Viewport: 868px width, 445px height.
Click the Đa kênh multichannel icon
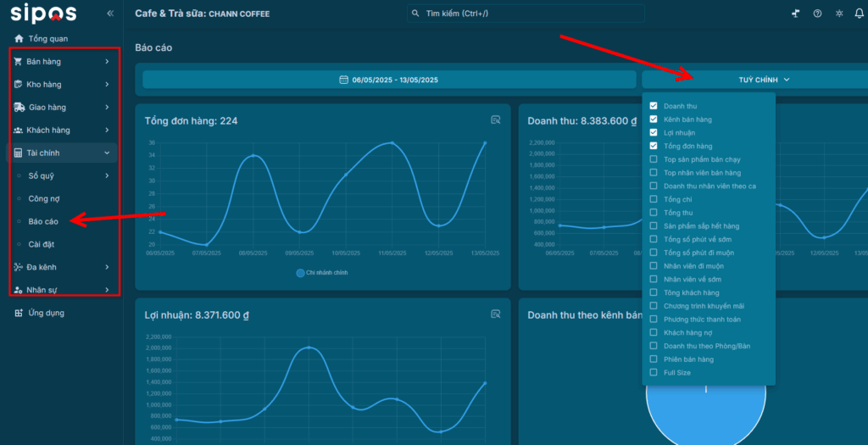(19, 267)
